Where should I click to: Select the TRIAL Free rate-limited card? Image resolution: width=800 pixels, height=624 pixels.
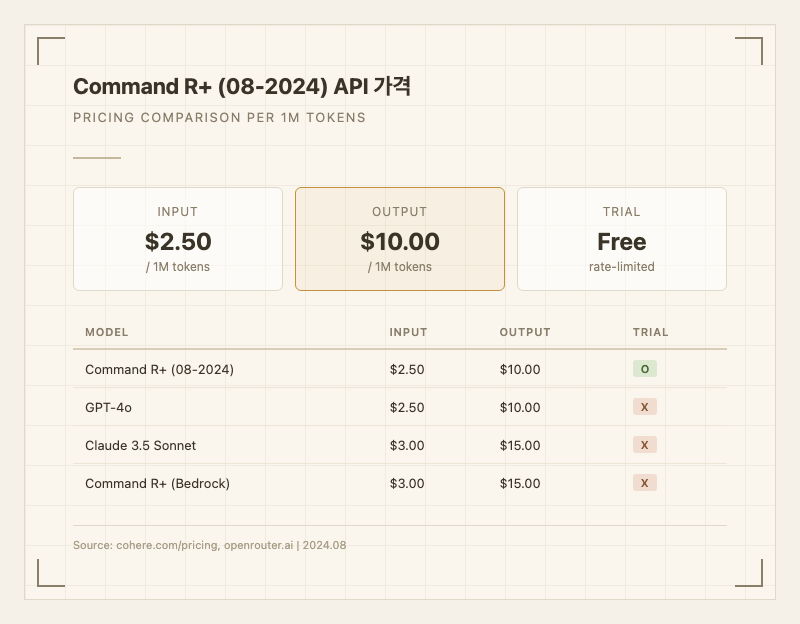(621, 239)
